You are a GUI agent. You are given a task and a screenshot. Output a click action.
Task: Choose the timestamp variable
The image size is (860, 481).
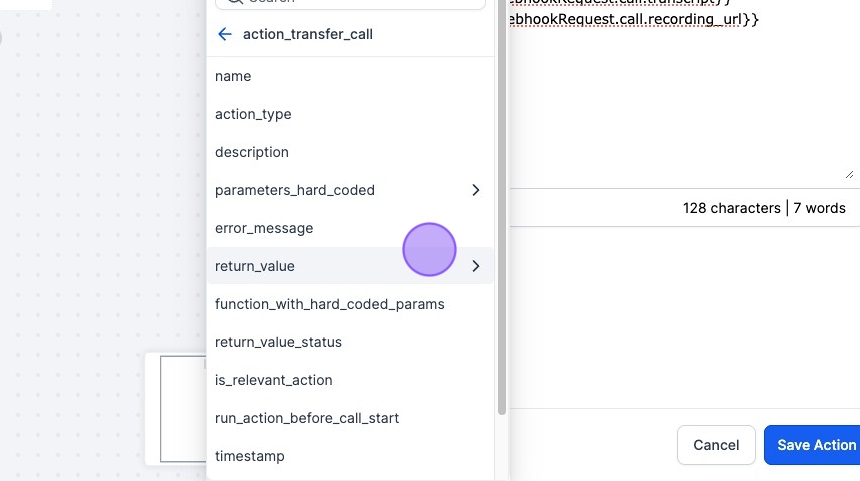250,456
